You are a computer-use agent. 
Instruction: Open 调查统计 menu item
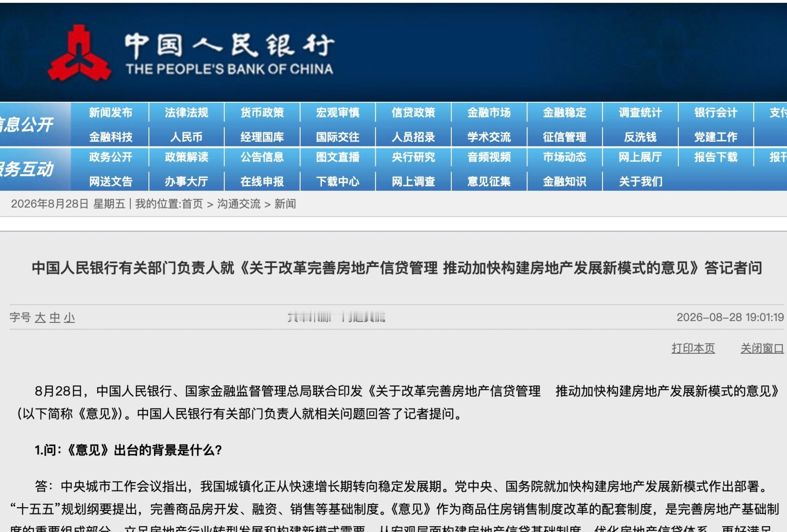(640, 112)
